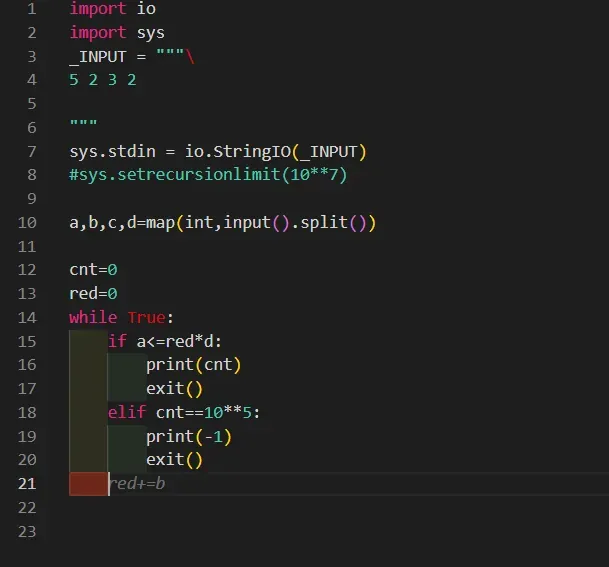Image resolution: width=609 pixels, height=567 pixels.
Task: Click the 'import sys' statement
Action: click(x=117, y=33)
